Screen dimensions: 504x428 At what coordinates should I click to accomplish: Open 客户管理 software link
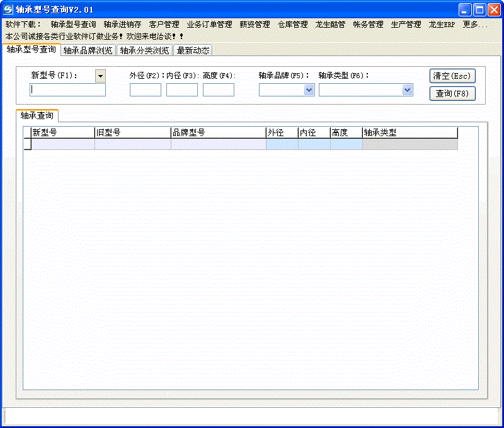[164, 25]
